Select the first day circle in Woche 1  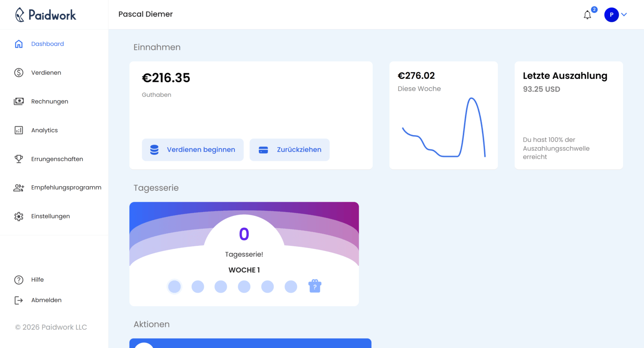(174, 286)
